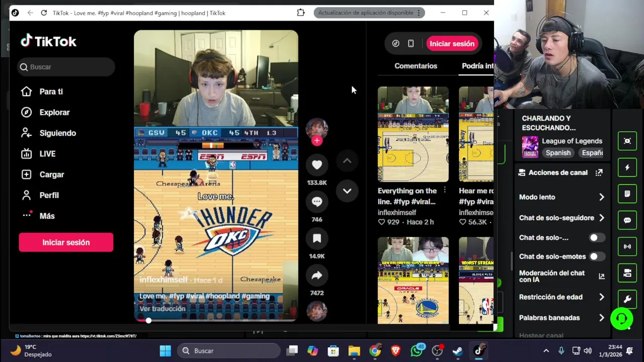Open the Windows Start menu
Viewport: 644px width, 362px height.
[x=165, y=350]
